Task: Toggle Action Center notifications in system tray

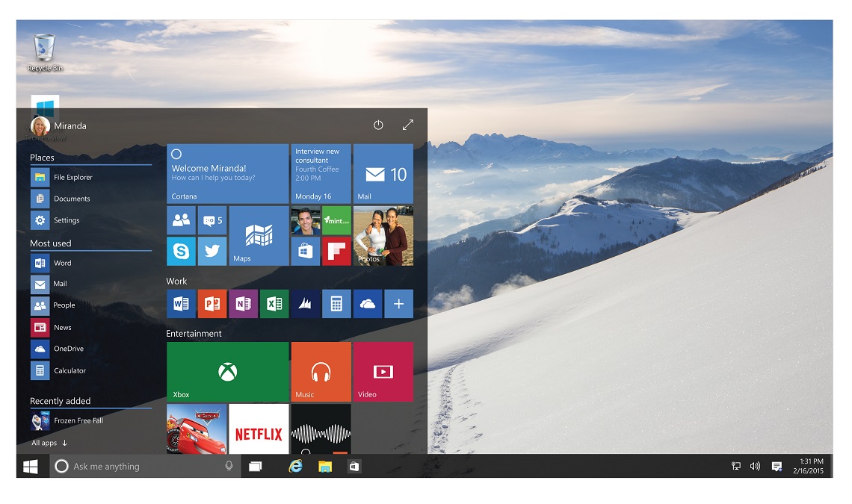Action: coord(777,466)
